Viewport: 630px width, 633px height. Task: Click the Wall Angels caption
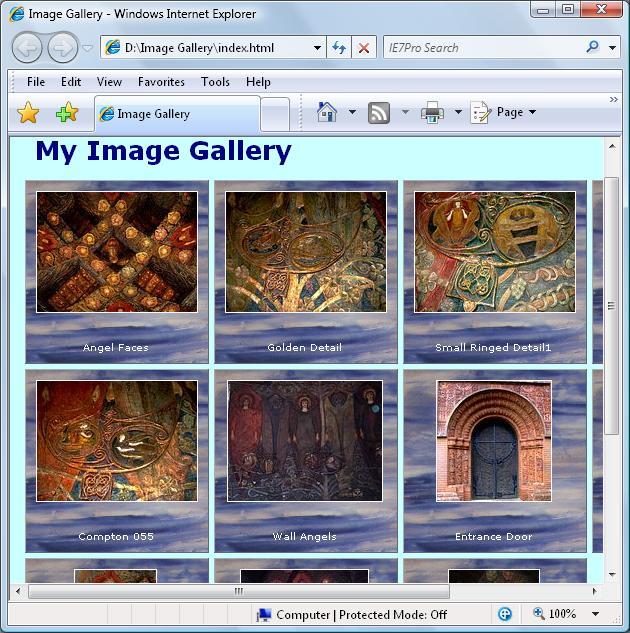tap(305, 537)
